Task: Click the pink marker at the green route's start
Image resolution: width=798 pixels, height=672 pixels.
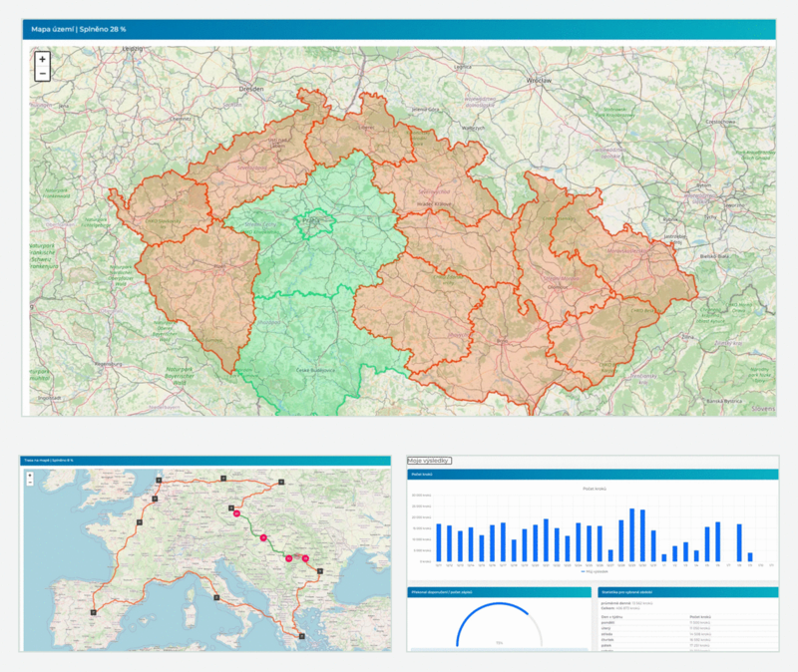Action: click(236, 513)
